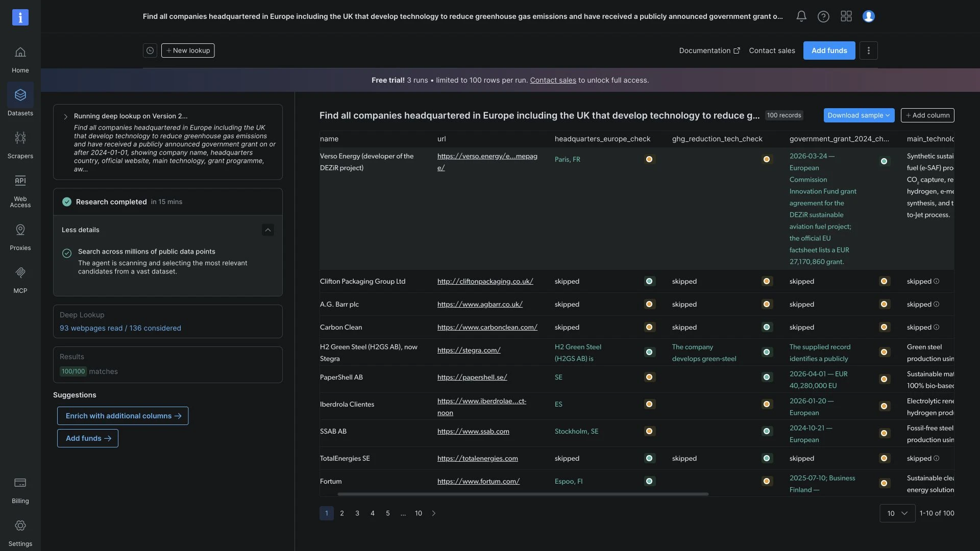Click Enrich with additional columns

tap(122, 416)
